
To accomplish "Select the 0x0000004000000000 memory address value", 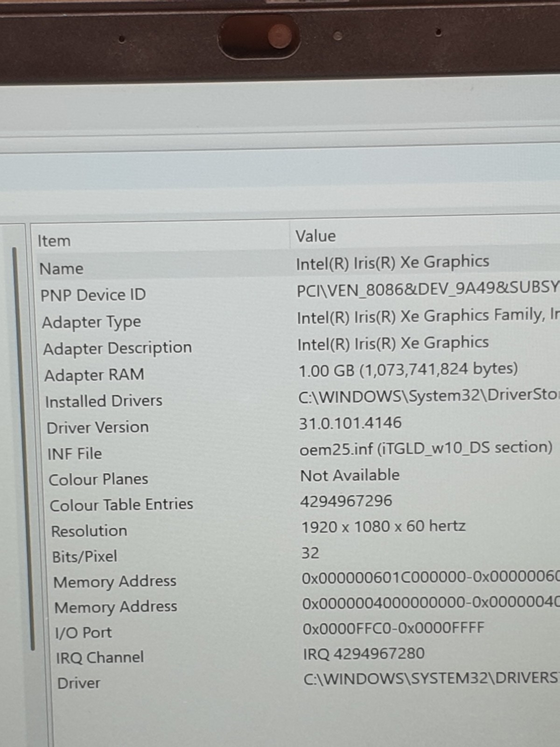I will pos(431,603).
